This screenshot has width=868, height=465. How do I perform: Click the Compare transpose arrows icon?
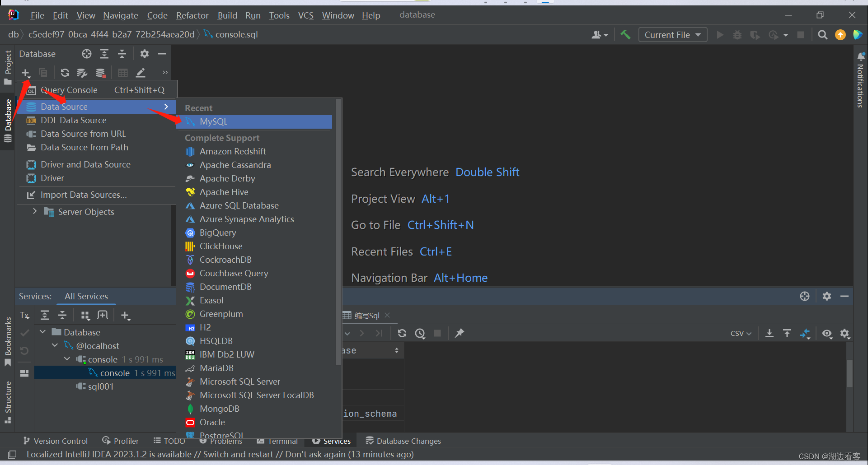[805, 333]
